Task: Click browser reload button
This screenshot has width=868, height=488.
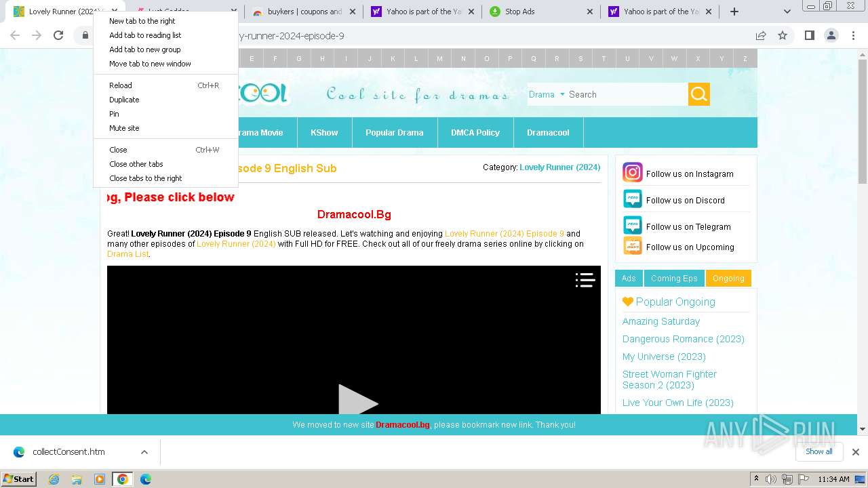Action: click(x=58, y=35)
